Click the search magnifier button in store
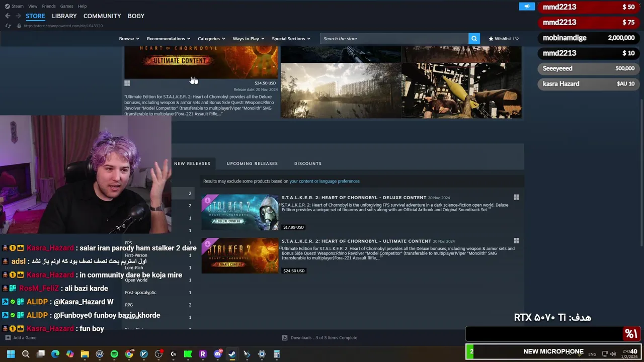Viewport: 644px width, 362px height. 474,39
